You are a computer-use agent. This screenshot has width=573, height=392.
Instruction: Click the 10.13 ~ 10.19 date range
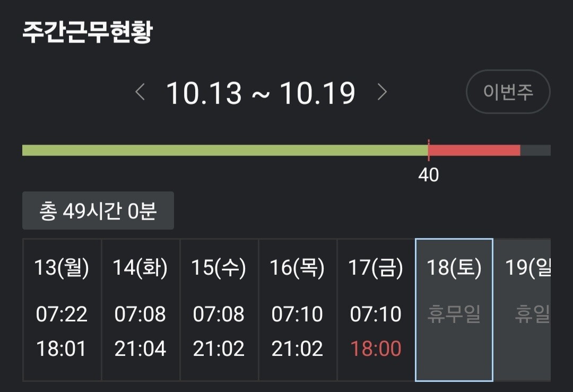[261, 93]
